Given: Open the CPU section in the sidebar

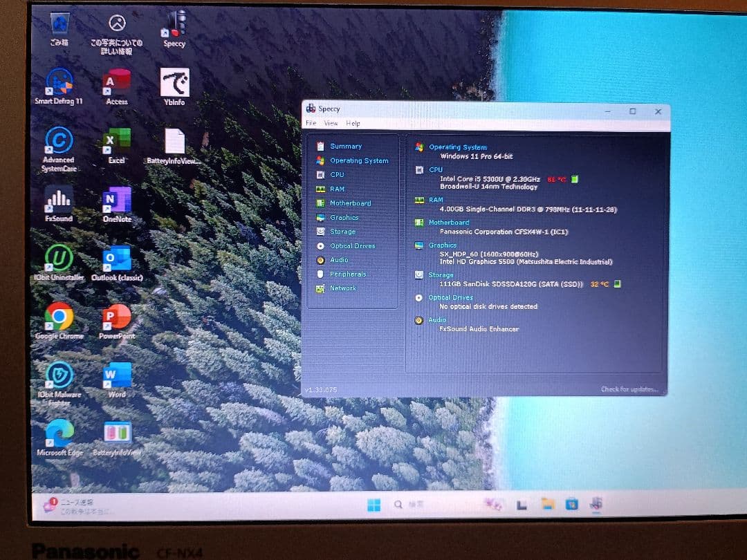Looking at the screenshot, I should [337, 175].
